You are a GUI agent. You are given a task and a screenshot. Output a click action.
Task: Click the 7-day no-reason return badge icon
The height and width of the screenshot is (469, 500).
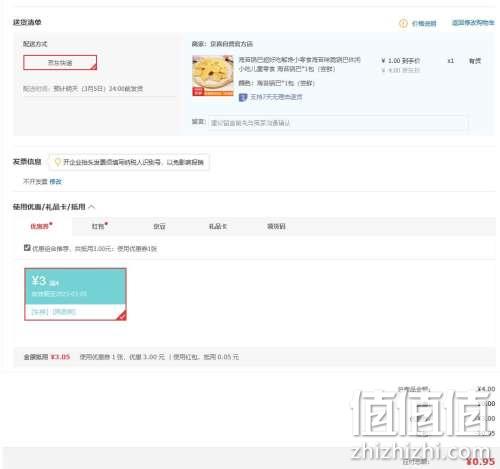click(x=243, y=97)
